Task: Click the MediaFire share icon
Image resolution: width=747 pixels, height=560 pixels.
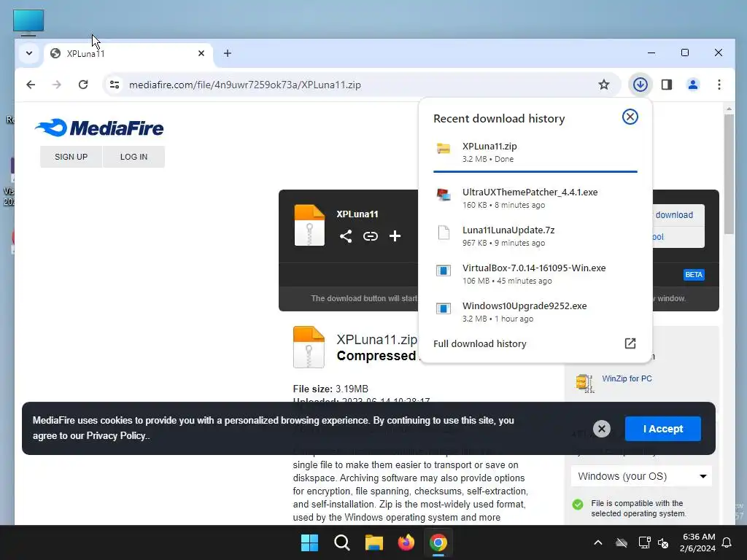Action: tap(346, 236)
